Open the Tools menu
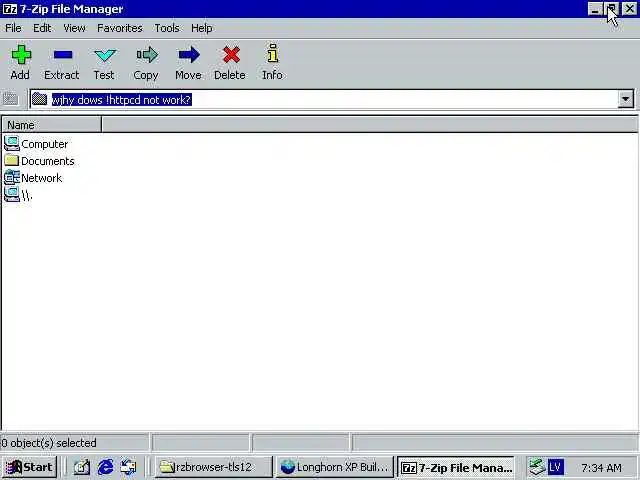The width and height of the screenshot is (640, 480). (167, 28)
